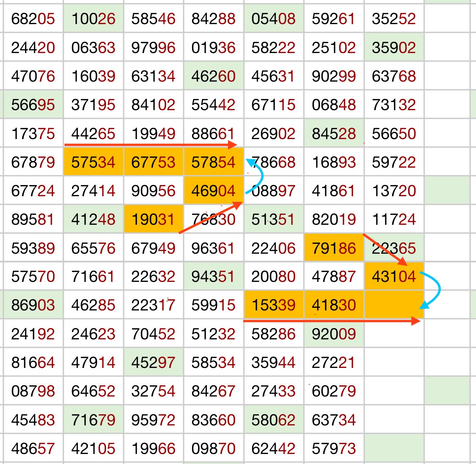Select the orange cell with 79186
The image size is (476, 464).
coord(334,248)
